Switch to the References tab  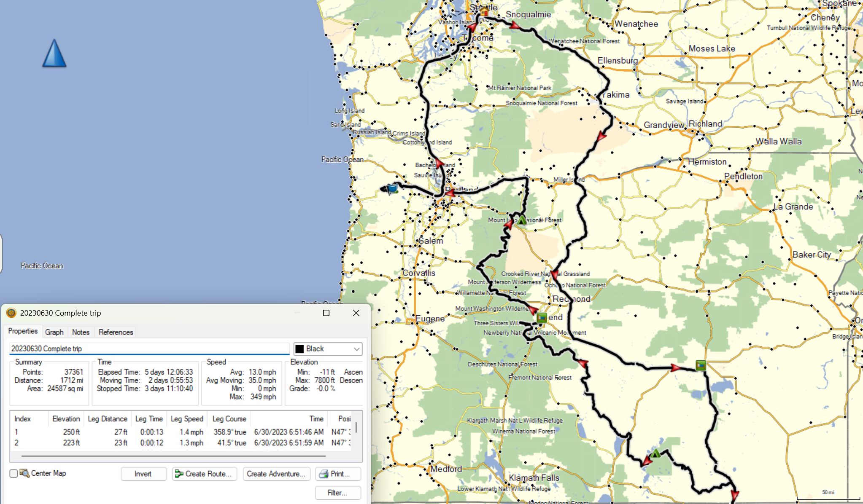[x=116, y=332]
